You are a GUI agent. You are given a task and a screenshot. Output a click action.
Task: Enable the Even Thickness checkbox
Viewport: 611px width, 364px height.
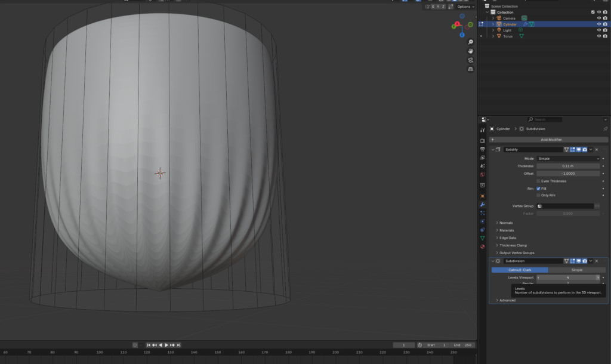tap(538, 181)
